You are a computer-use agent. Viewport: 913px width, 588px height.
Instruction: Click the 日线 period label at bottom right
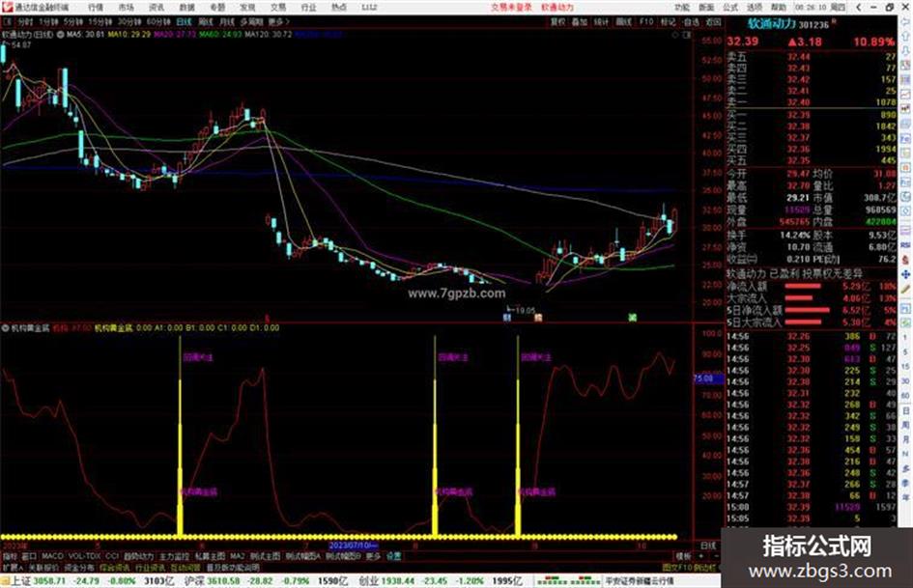pyautogui.click(x=708, y=546)
